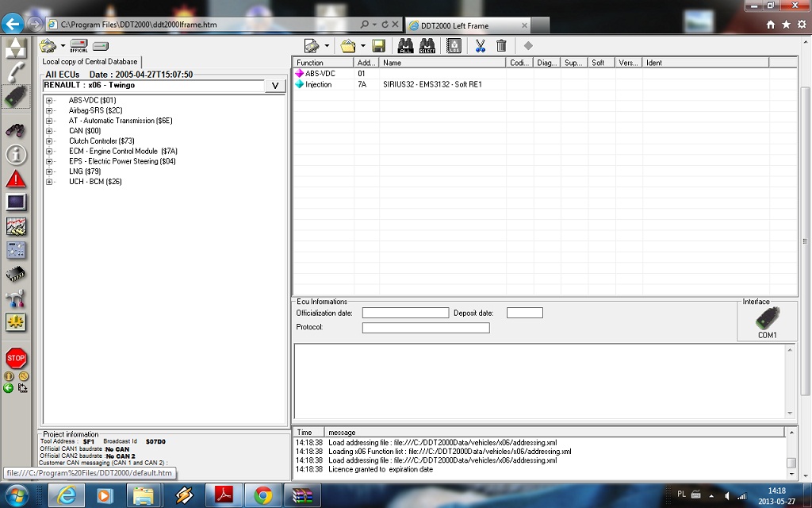Screen dimensions: 812x508
Task: Click the telephone handset sidebar icon
Action: click(x=16, y=72)
